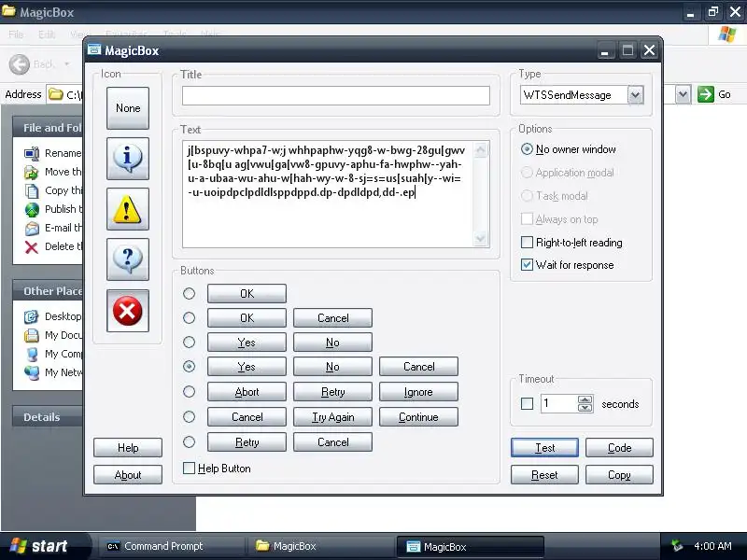
Task: Click the Ignore preview button
Action: click(418, 392)
